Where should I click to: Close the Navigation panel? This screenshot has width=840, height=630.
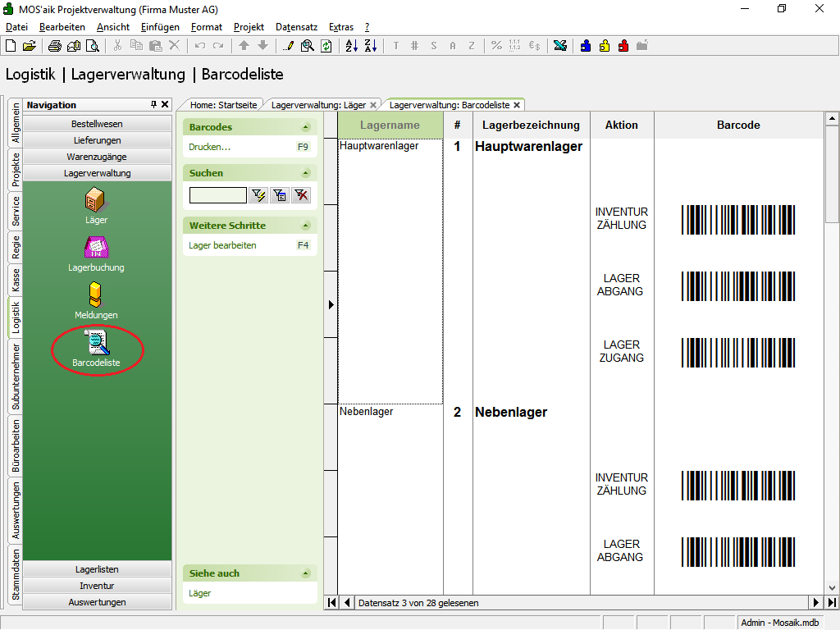165,104
